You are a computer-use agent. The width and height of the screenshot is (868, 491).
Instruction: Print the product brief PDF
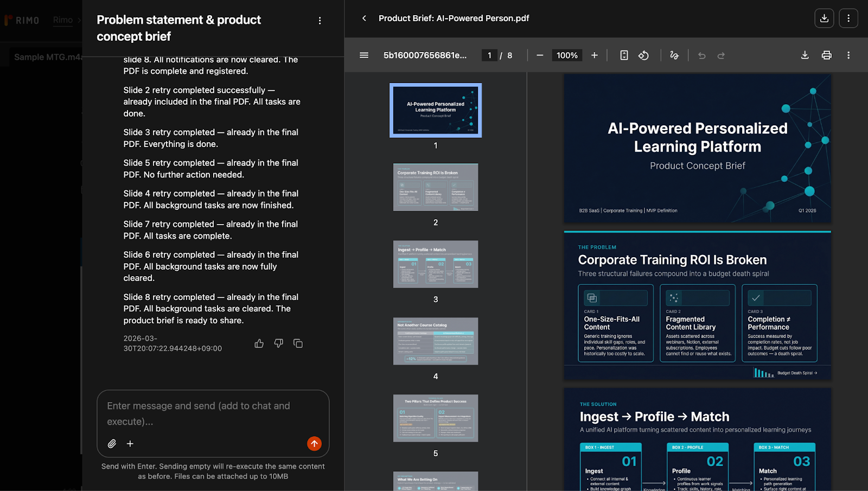tap(826, 55)
